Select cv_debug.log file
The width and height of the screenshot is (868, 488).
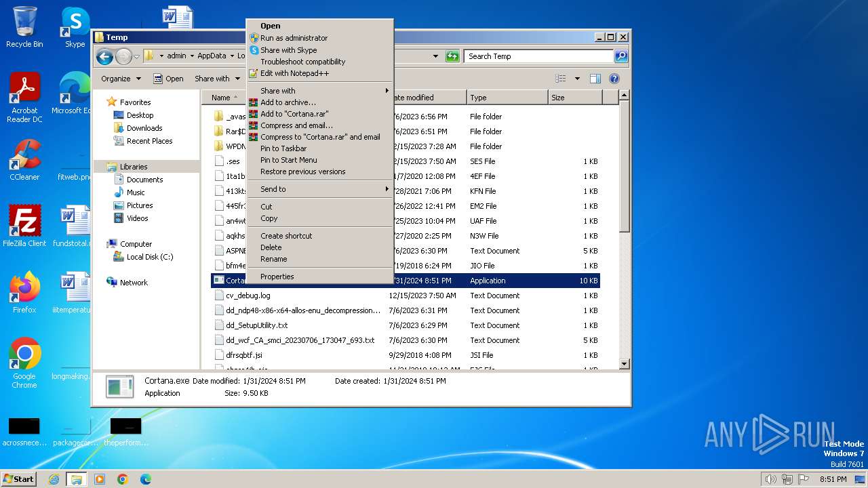click(x=248, y=296)
